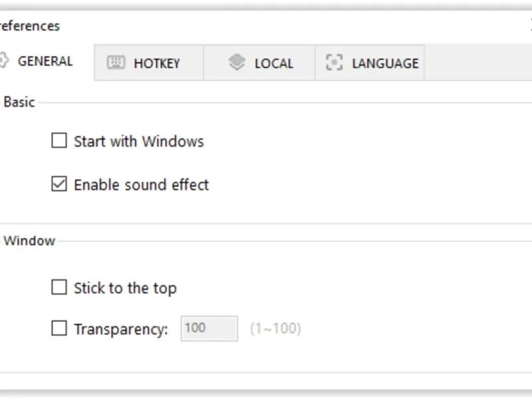Switch to the GENERAL tab label
532x399 pixels.
click(45, 61)
